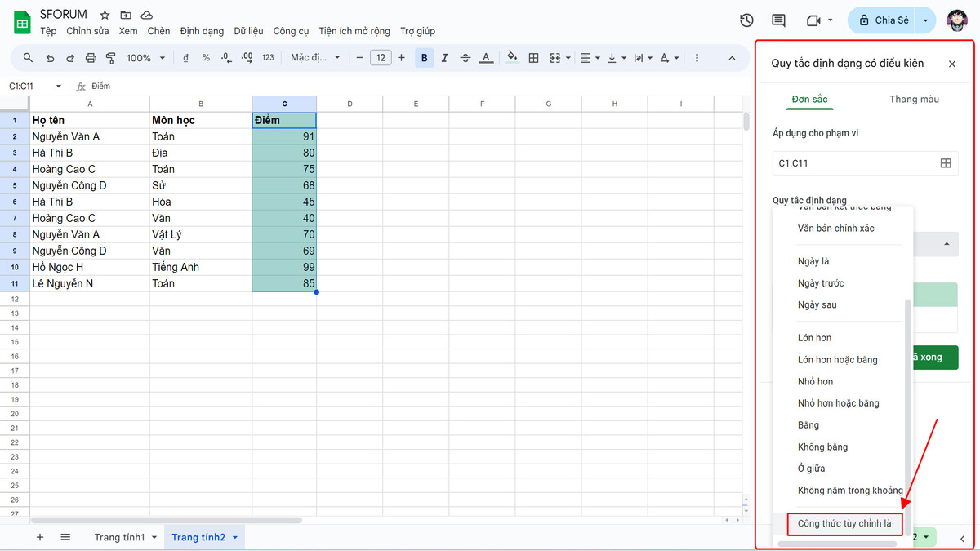The width and height of the screenshot is (980, 551).
Task: Open the Tiện ích mở rộng menu
Action: [x=354, y=31]
